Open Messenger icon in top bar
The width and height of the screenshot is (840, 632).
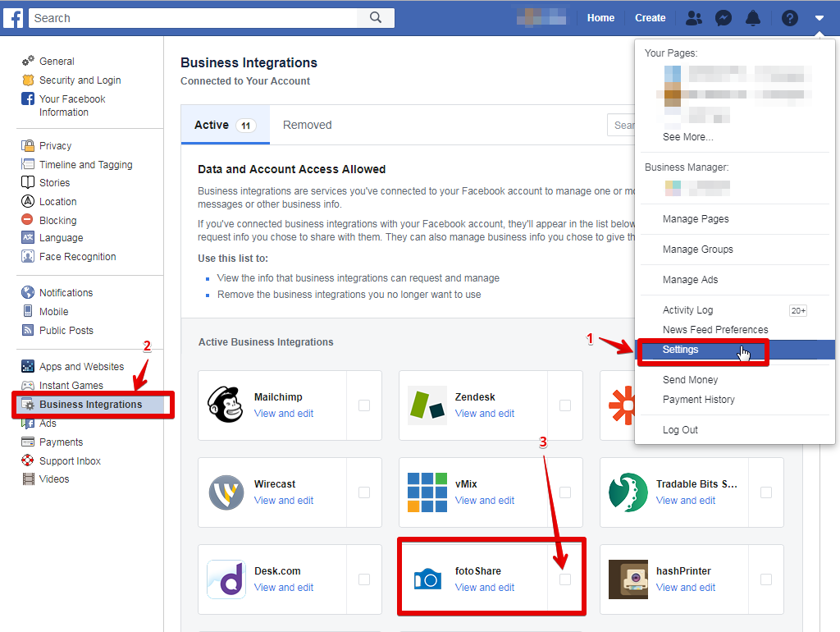tap(724, 18)
